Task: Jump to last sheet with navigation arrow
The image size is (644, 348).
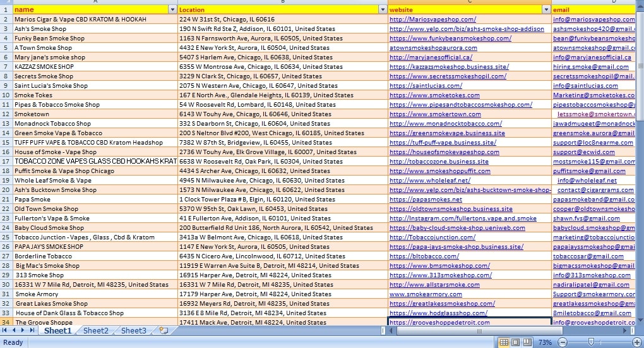Action: tap(33, 330)
